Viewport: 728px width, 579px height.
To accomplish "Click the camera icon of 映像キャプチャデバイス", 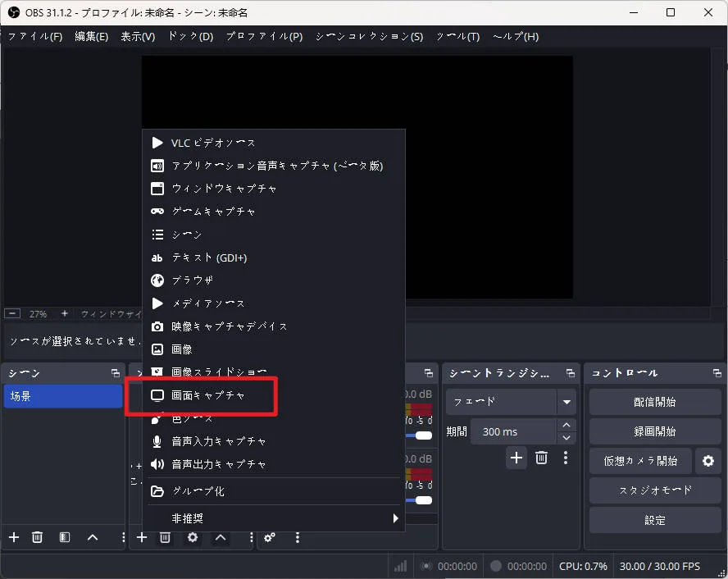I will tap(157, 327).
